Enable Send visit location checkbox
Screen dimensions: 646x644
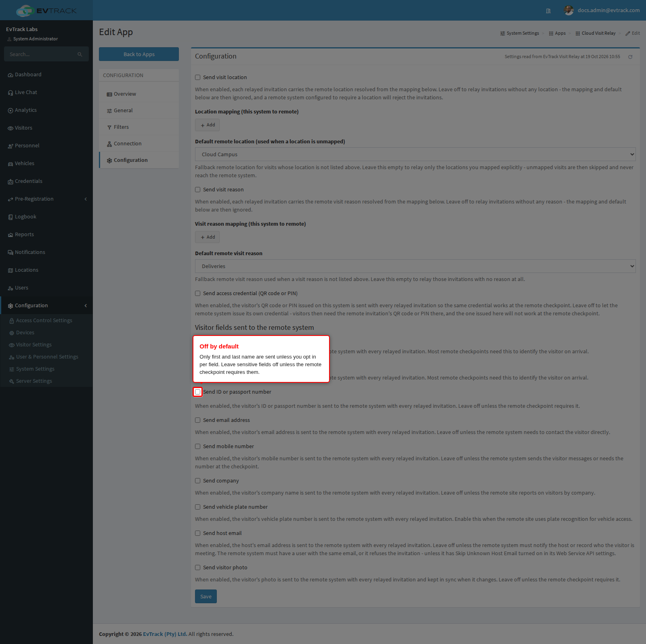(198, 78)
